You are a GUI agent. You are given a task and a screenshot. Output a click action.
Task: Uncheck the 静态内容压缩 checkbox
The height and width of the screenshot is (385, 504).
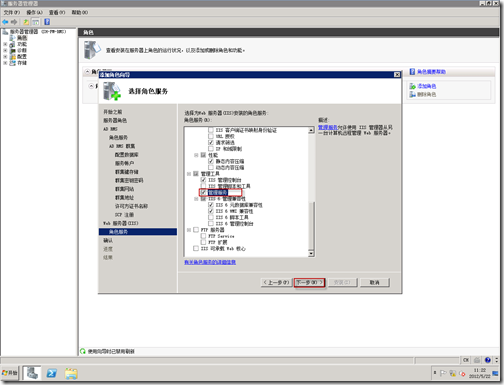(211, 161)
